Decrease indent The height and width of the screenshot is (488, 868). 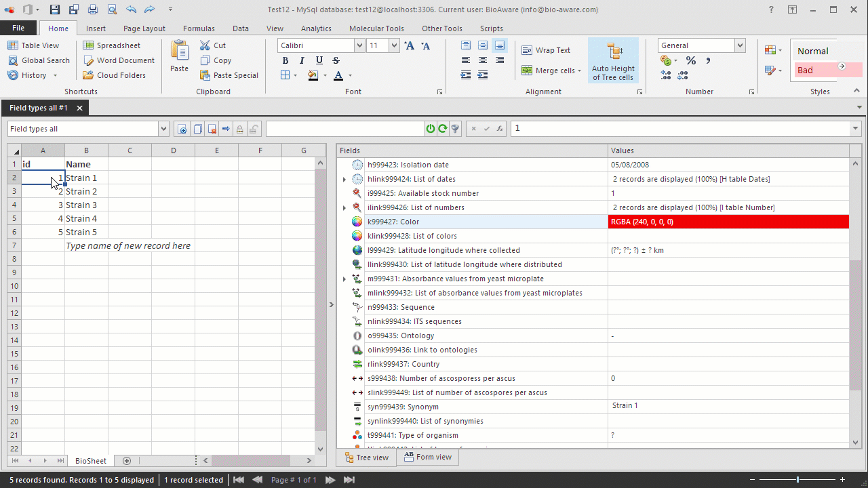[x=466, y=75]
